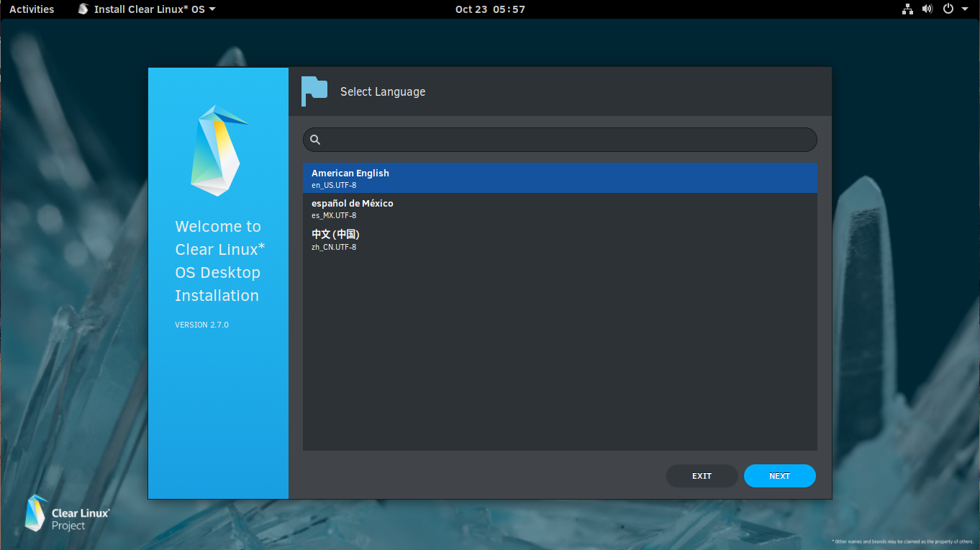Click the volume speaker icon
The width and height of the screenshot is (980, 550).
[x=927, y=9]
